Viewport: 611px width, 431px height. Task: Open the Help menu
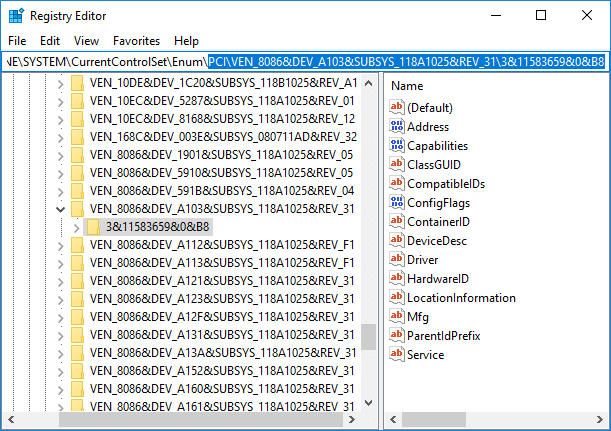186,41
